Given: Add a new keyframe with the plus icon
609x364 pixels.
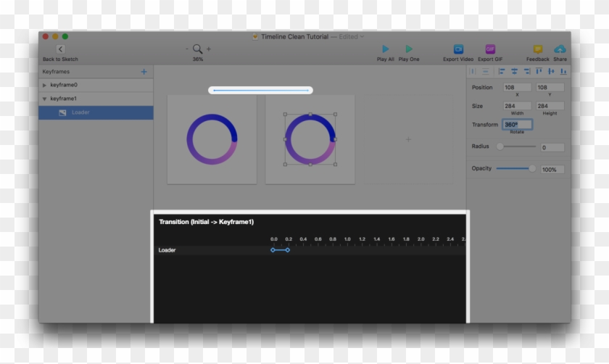Looking at the screenshot, I should pos(144,72).
